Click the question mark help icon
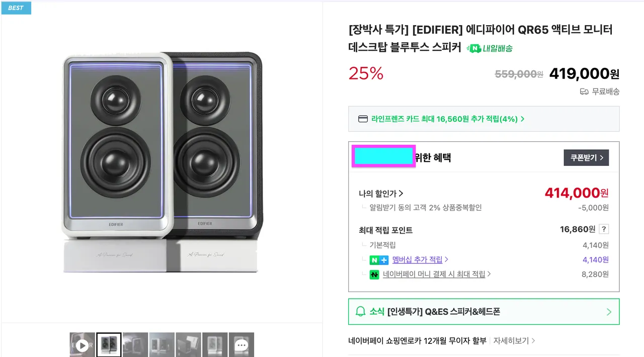644x357 pixels. point(604,229)
